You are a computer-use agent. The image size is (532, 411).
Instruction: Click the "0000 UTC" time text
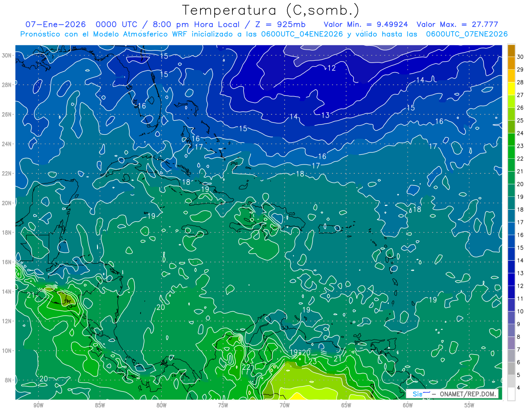click(x=117, y=24)
